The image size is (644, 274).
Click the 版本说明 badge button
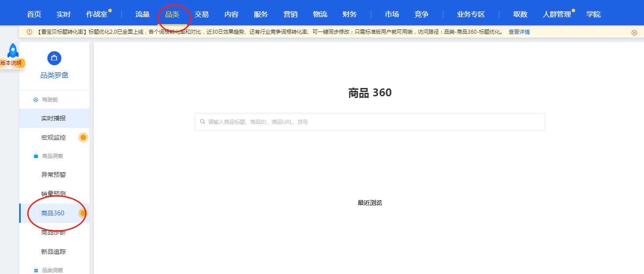[x=11, y=63]
